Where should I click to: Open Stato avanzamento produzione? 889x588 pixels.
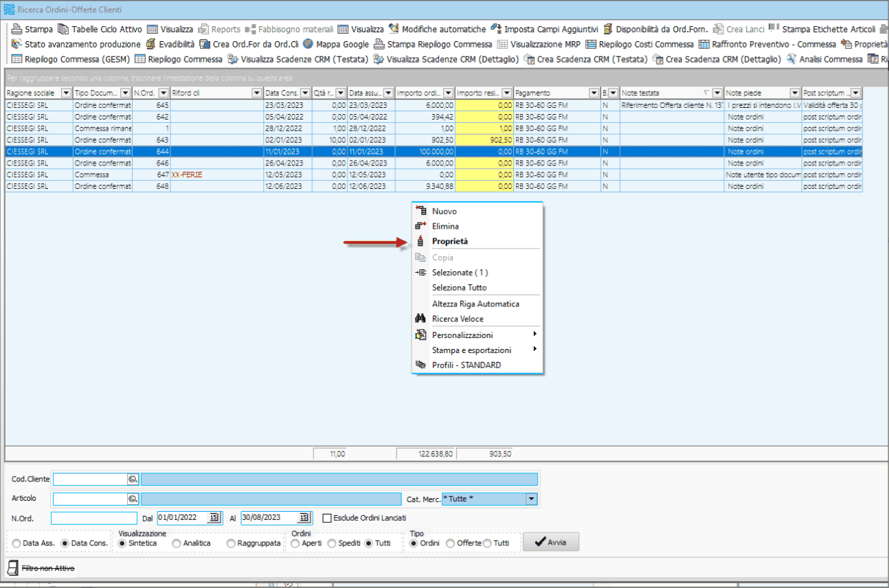[x=76, y=44]
